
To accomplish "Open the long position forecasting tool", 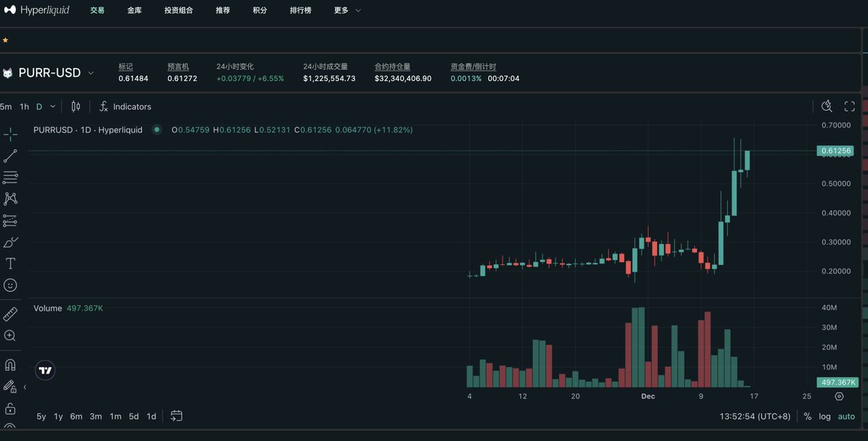I will (10, 220).
